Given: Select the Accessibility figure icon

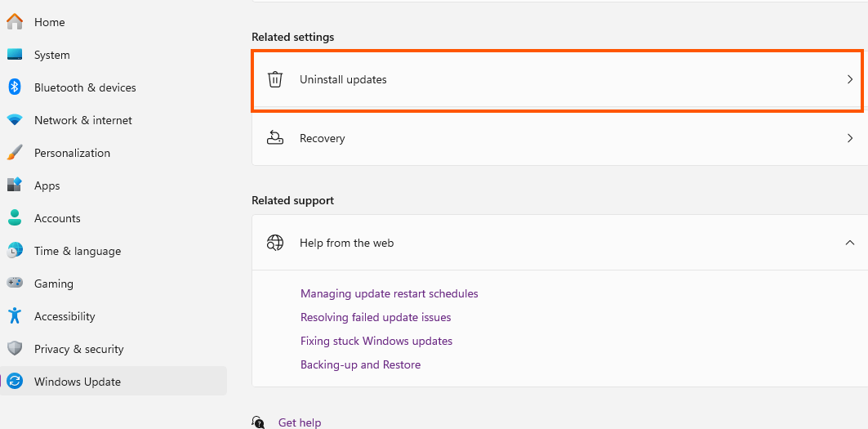Looking at the screenshot, I should (x=15, y=315).
